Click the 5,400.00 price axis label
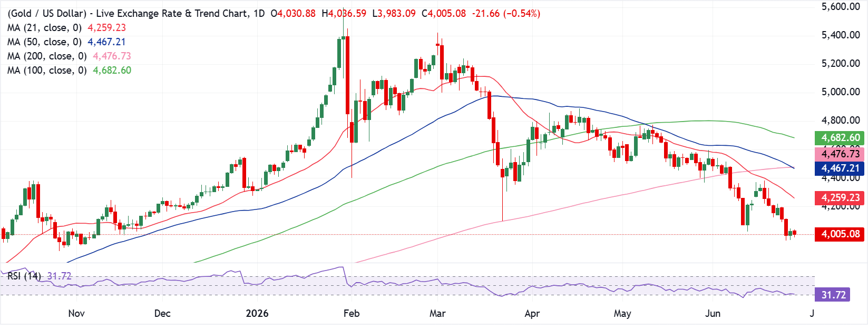Image resolution: width=868 pixels, height=330 pixels. (841, 35)
